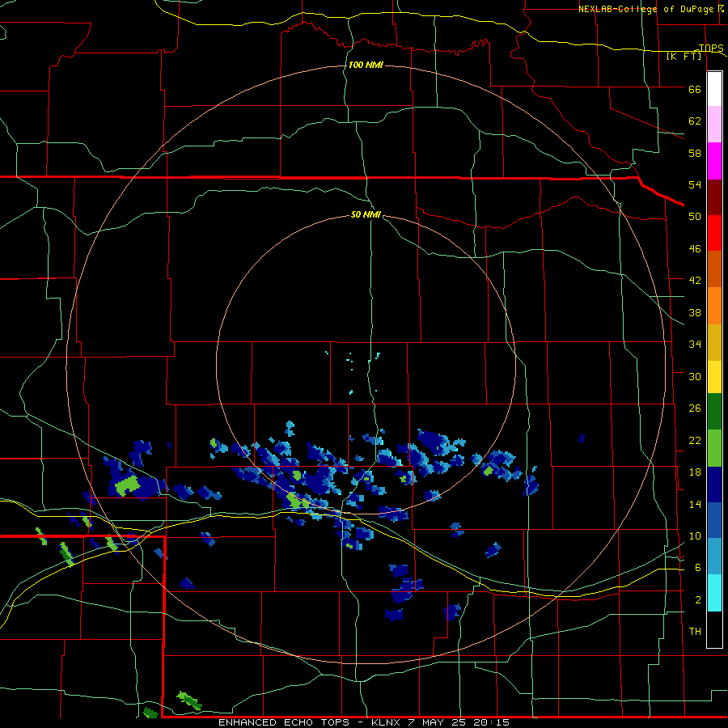Click the '50 NMI' range ring label
This screenshot has height=728, width=728.
366,214
